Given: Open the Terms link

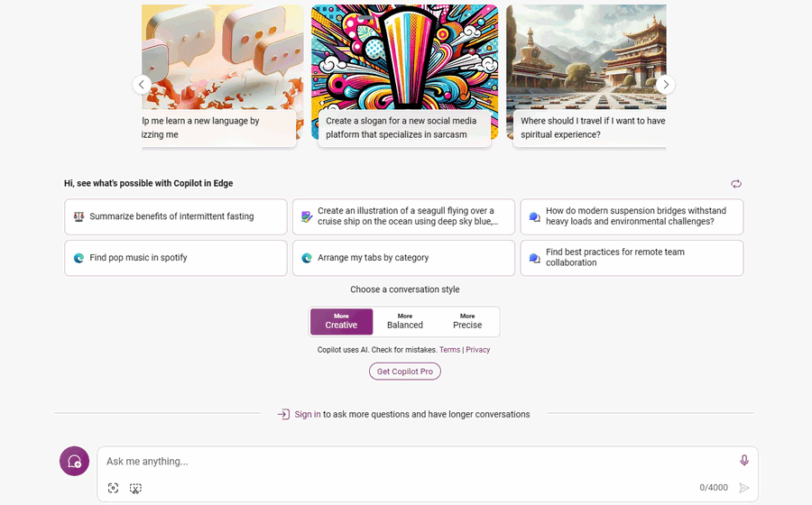Looking at the screenshot, I should pyautogui.click(x=449, y=350).
